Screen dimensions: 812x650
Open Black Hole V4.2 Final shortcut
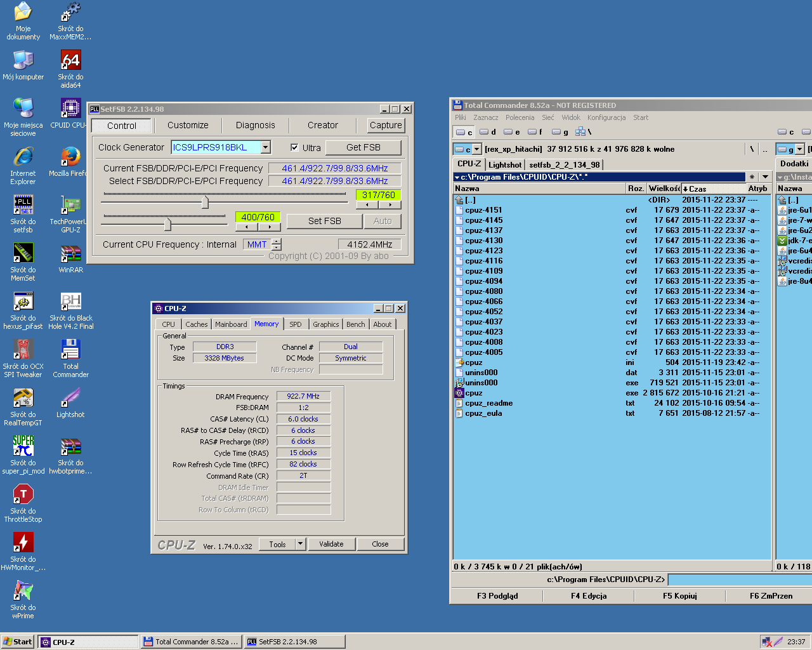tap(70, 310)
